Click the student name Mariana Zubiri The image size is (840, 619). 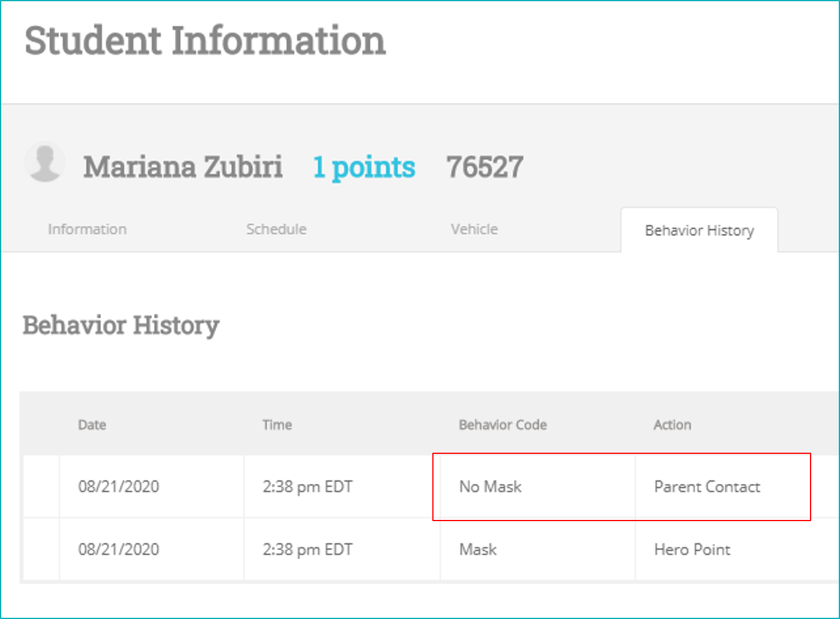click(x=183, y=167)
